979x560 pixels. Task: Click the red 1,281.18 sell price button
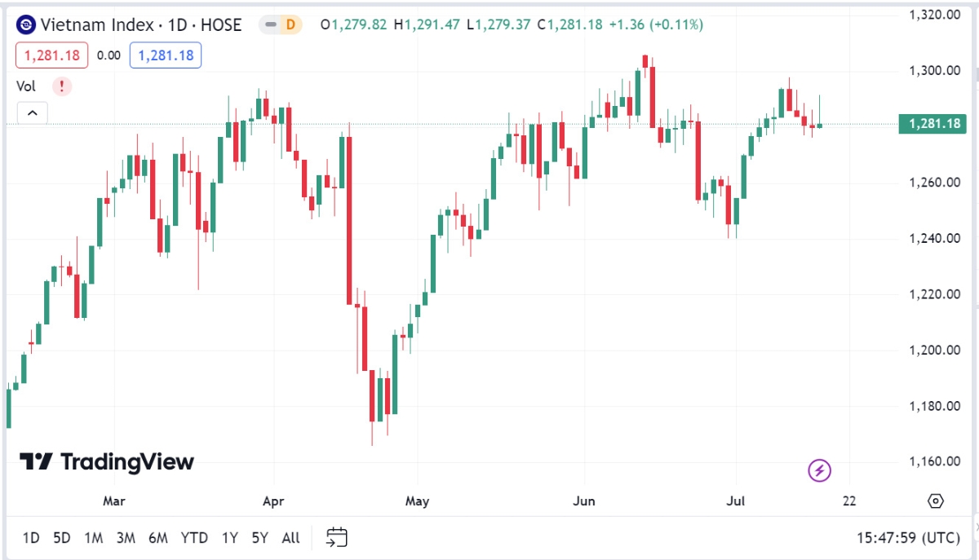[x=51, y=55]
